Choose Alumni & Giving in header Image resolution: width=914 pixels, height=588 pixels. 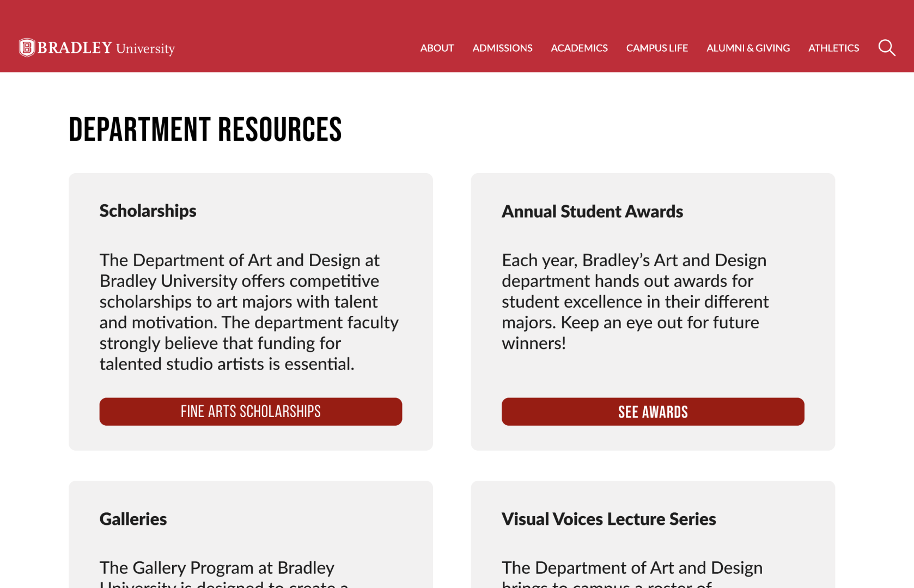(748, 48)
